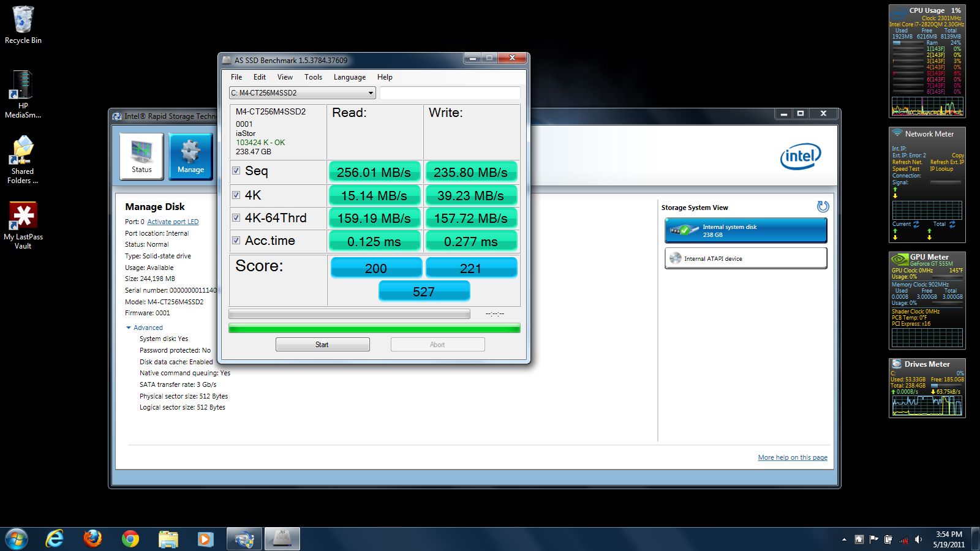This screenshot has height=551, width=980.
Task: Click the home-shaped icon in the system tray
Action: click(859, 539)
